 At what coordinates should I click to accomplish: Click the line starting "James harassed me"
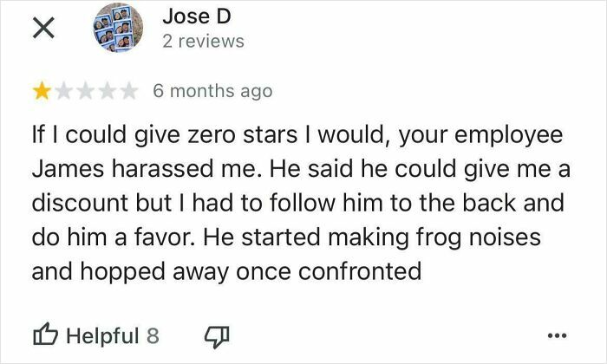click(301, 169)
